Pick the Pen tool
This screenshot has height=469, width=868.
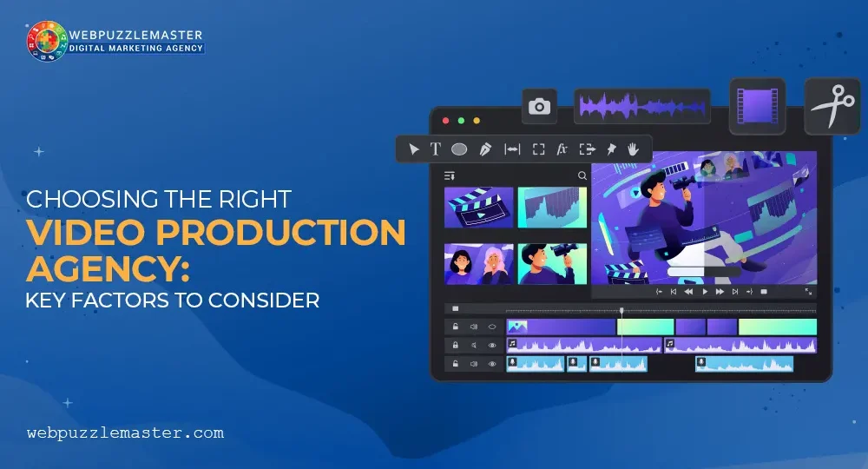tap(484, 149)
